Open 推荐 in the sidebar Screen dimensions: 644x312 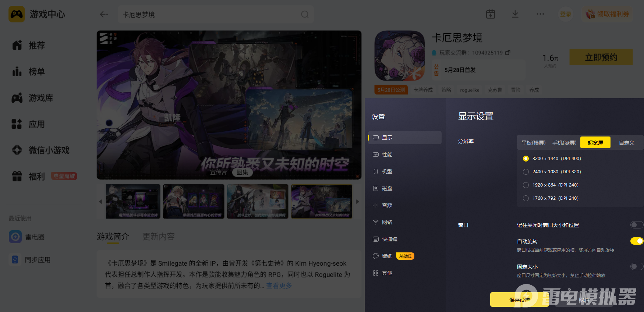point(29,45)
